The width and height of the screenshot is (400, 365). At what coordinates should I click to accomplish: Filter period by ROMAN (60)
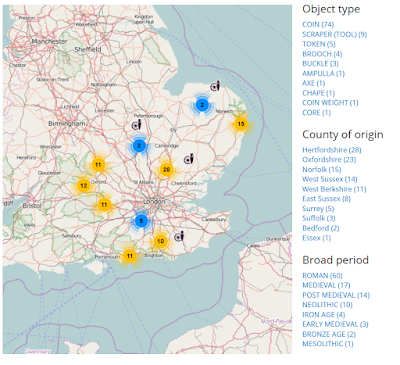coord(322,275)
